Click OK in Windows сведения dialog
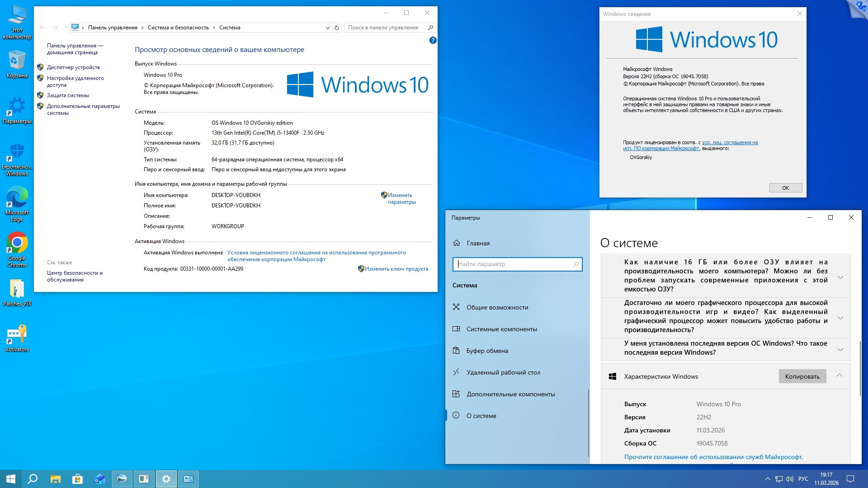868x488 pixels. (785, 188)
